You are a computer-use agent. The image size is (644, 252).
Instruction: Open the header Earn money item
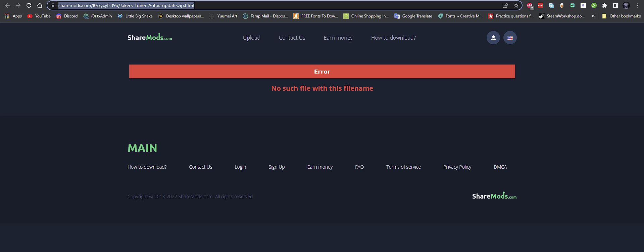(x=338, y=38)
